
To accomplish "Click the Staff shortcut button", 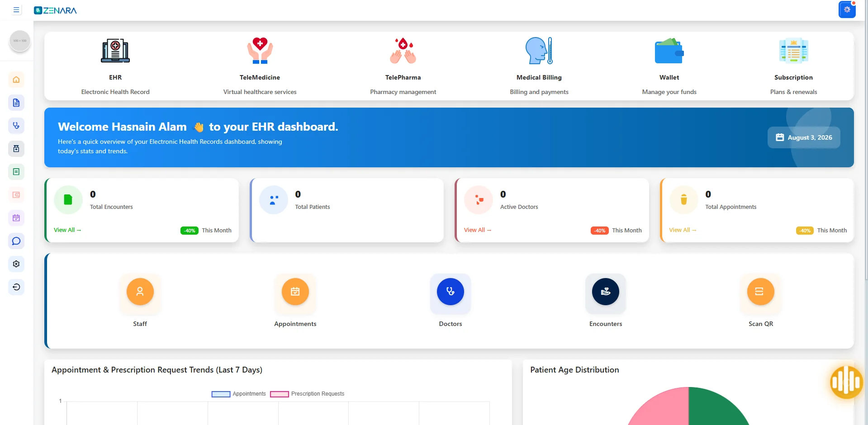I will click(140, 292).
